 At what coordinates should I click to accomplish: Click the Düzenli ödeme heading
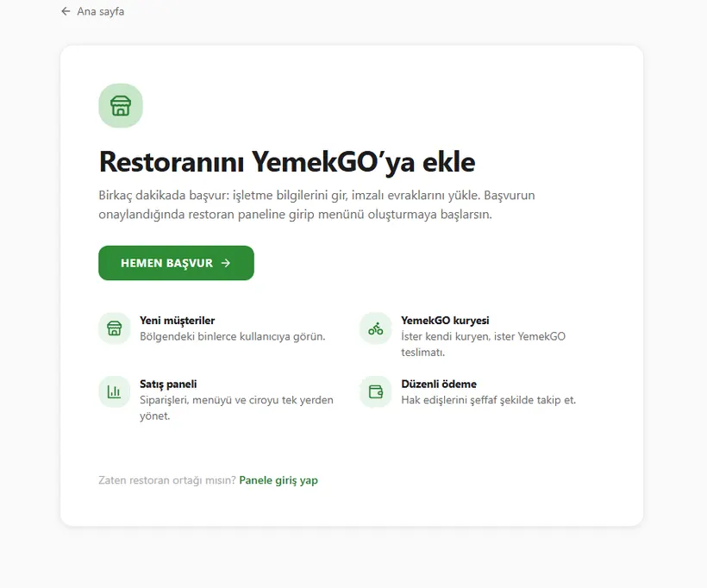pyautogui.click(x=439, y=385)
